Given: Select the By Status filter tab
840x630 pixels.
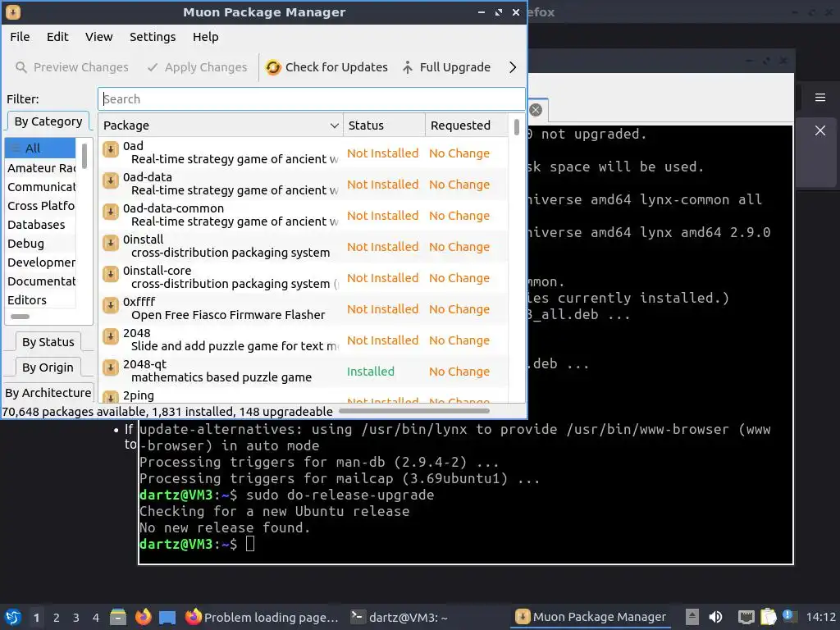Looking at the screenshot, I should point(48,342).
